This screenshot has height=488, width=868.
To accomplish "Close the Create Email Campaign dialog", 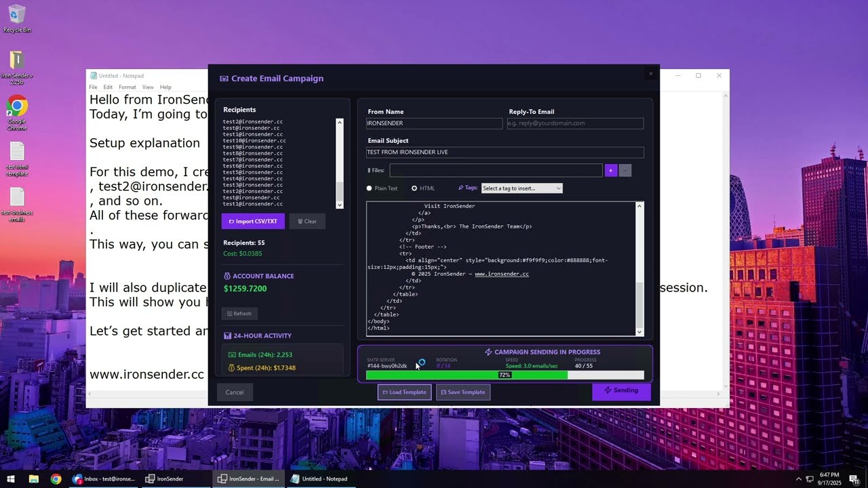I will [650, 73].
